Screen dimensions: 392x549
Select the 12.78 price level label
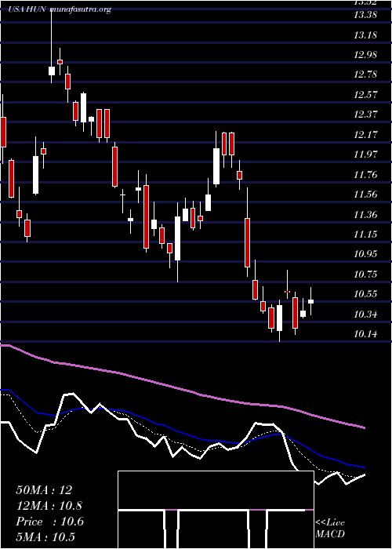tap(365, 75)
